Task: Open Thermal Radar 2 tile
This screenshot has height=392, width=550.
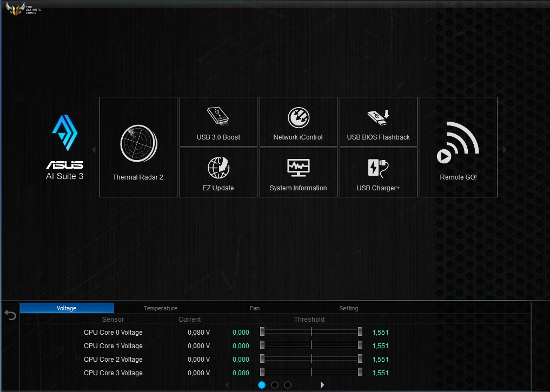Action: click(138, 147)
